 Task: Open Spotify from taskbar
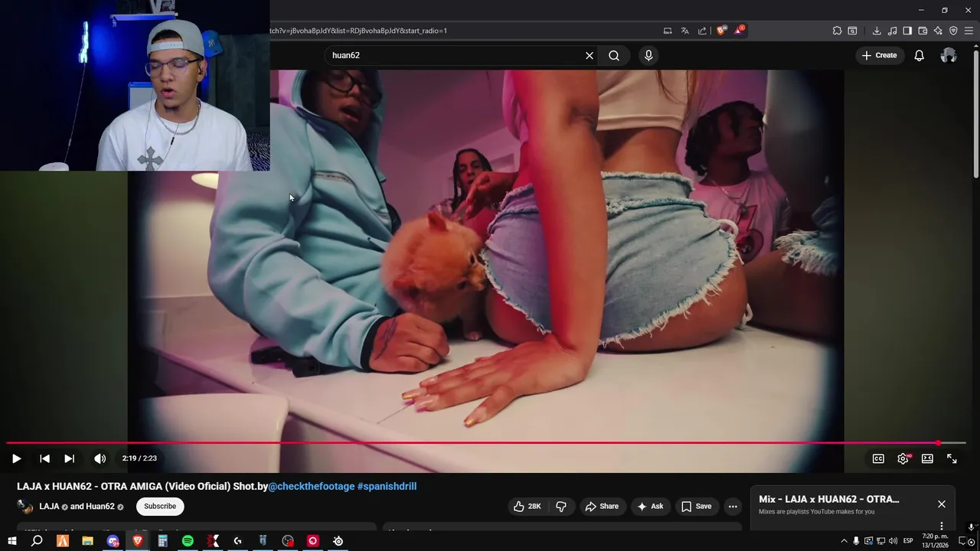(x=188, y=541)
